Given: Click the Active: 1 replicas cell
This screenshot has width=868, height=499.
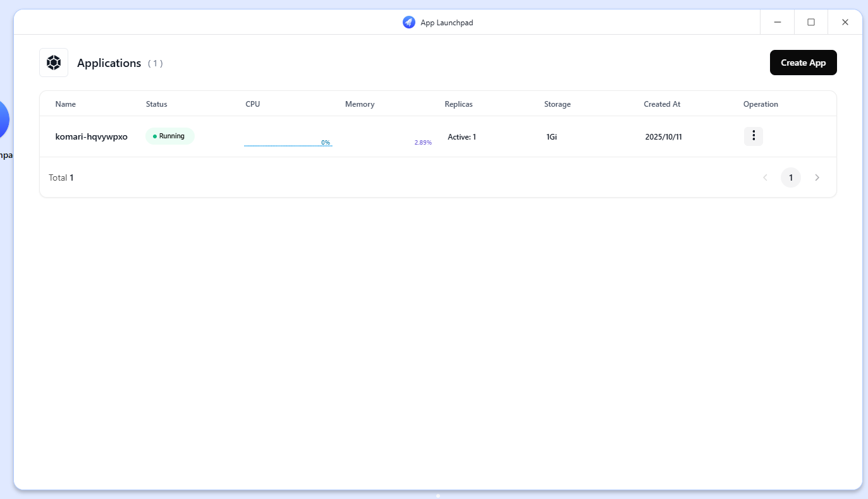Looking at the screenshot, I should 462,136.
